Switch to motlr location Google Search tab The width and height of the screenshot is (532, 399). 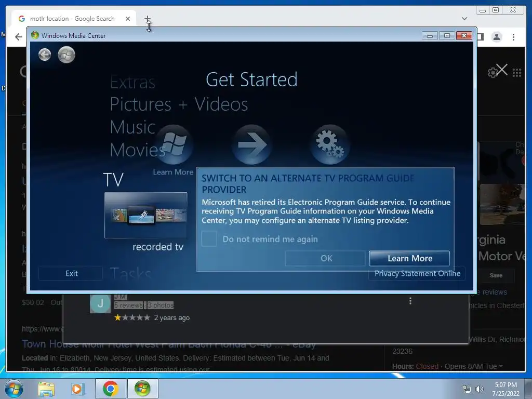pos(72,19)
